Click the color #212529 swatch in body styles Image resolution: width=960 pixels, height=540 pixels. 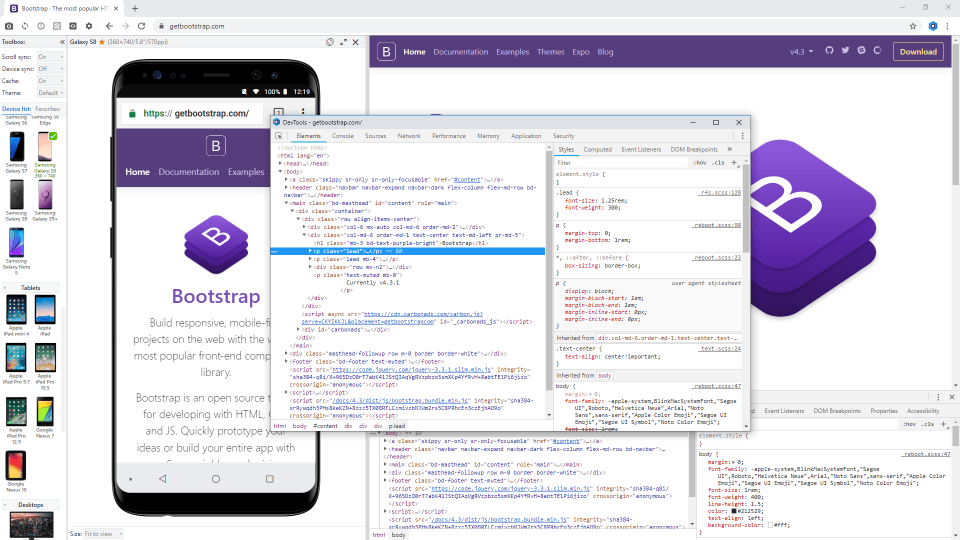(735, 511)
